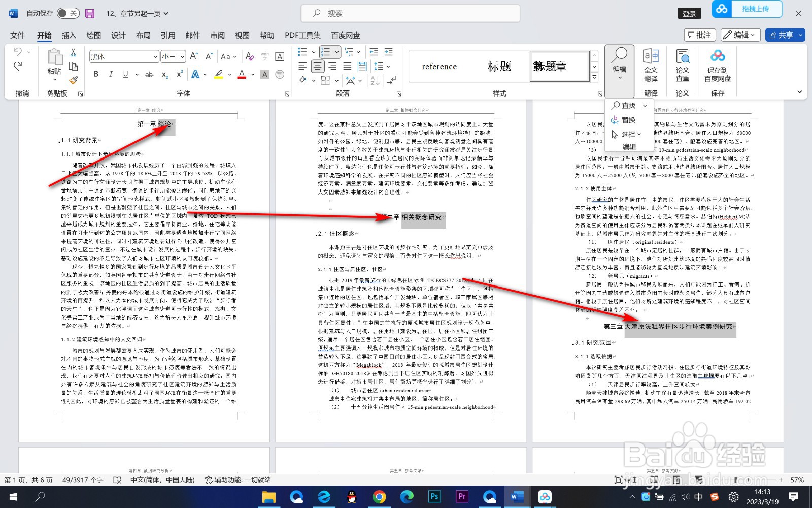812x508 pixels.
Task: Click the word count in the status bar
Action: tap(83, 480)
